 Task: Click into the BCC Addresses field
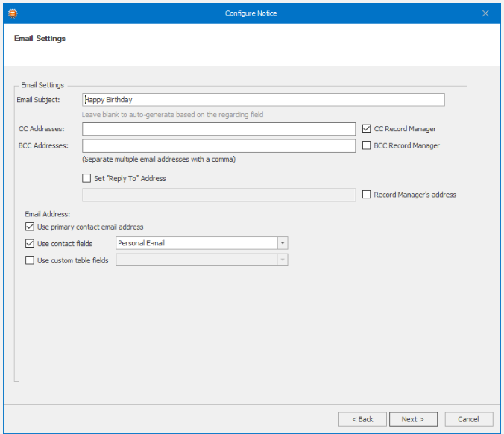pyautogui.click(x=218, y=145)
